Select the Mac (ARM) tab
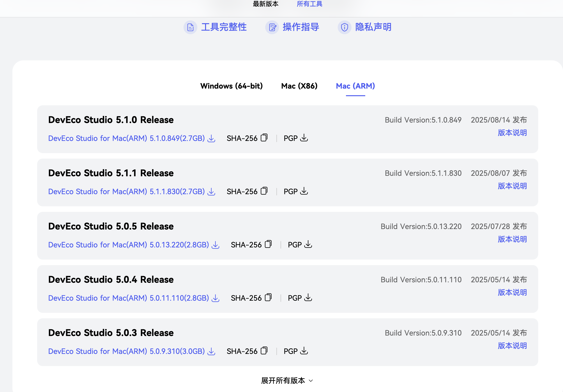 (x=355, y=86)
